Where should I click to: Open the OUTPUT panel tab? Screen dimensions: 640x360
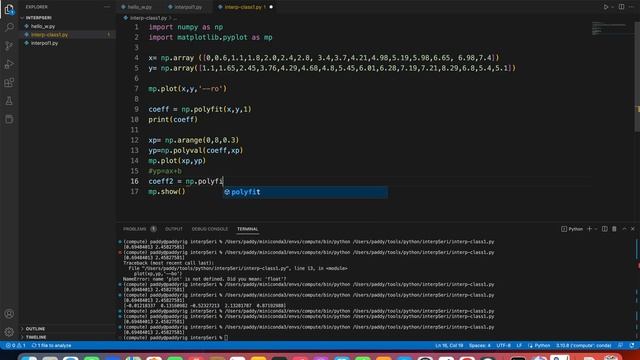pyautogui.click(x=174, y=229)
